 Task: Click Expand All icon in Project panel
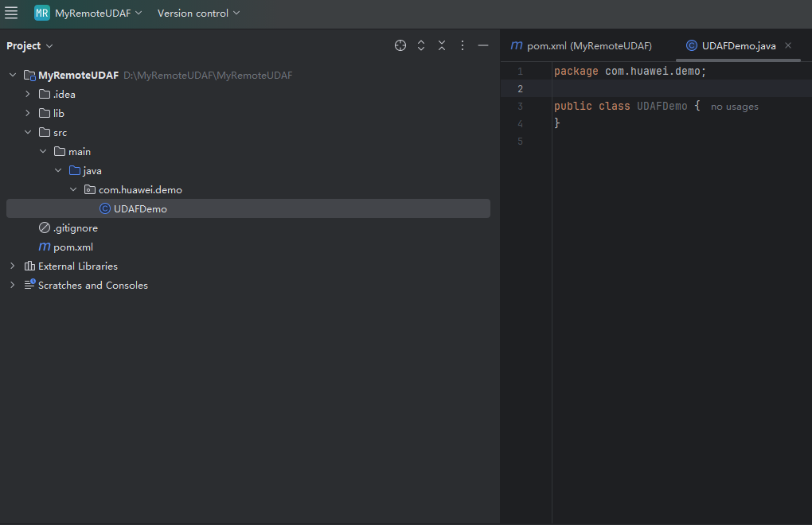421,45
